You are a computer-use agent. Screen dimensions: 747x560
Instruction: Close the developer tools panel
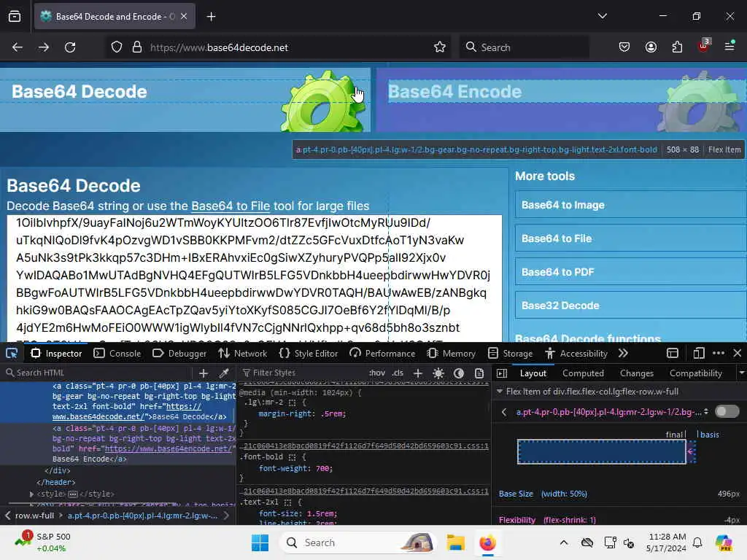pos(738,354)
